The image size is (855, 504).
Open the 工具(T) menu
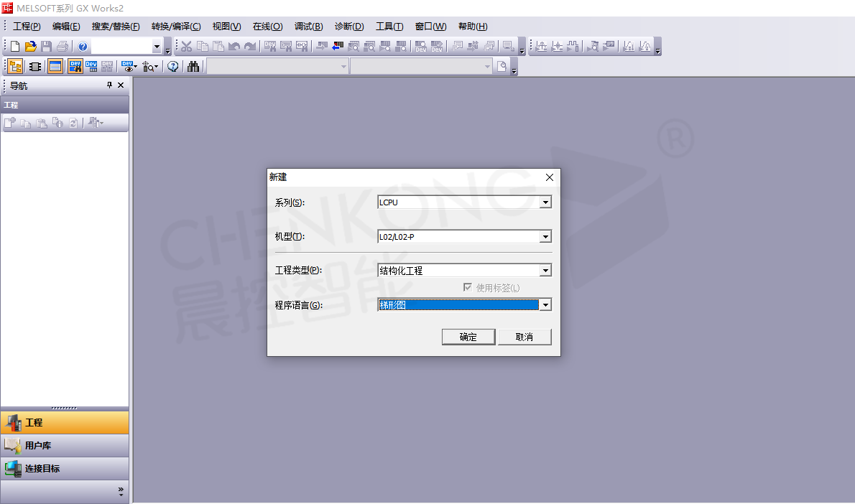[x=389, y=27]
